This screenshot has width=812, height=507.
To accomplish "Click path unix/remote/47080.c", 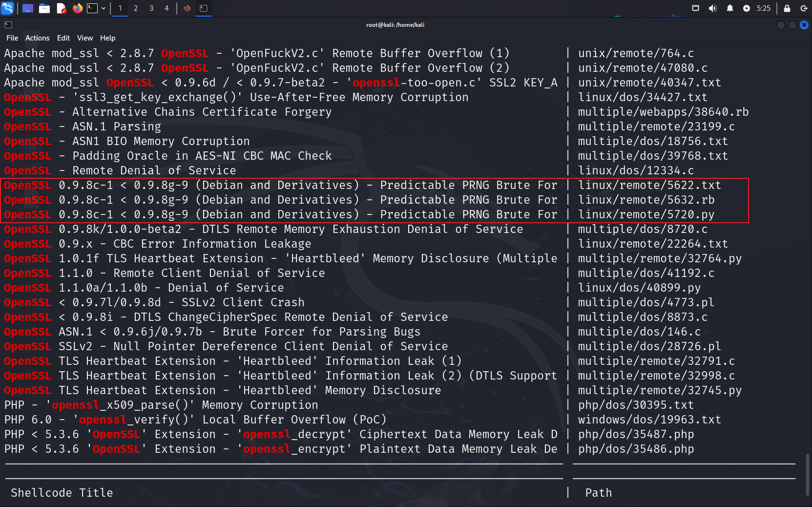I will click(x=643, y=68).
